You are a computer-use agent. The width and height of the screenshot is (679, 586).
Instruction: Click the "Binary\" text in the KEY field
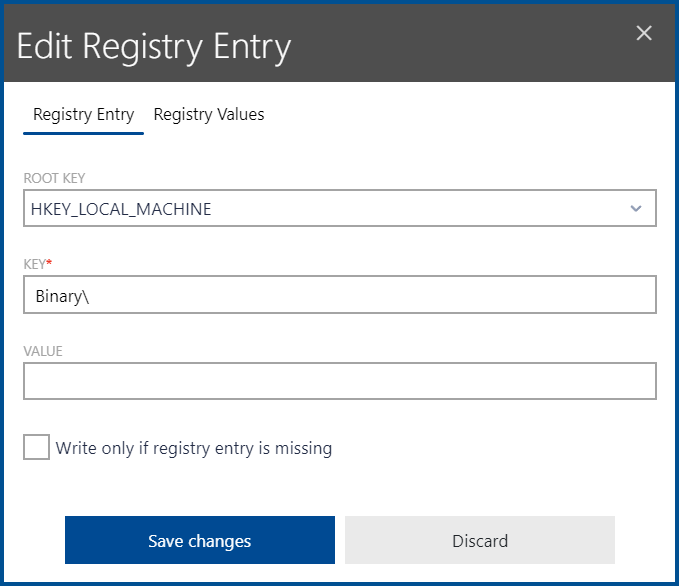[x=62, y=295]
